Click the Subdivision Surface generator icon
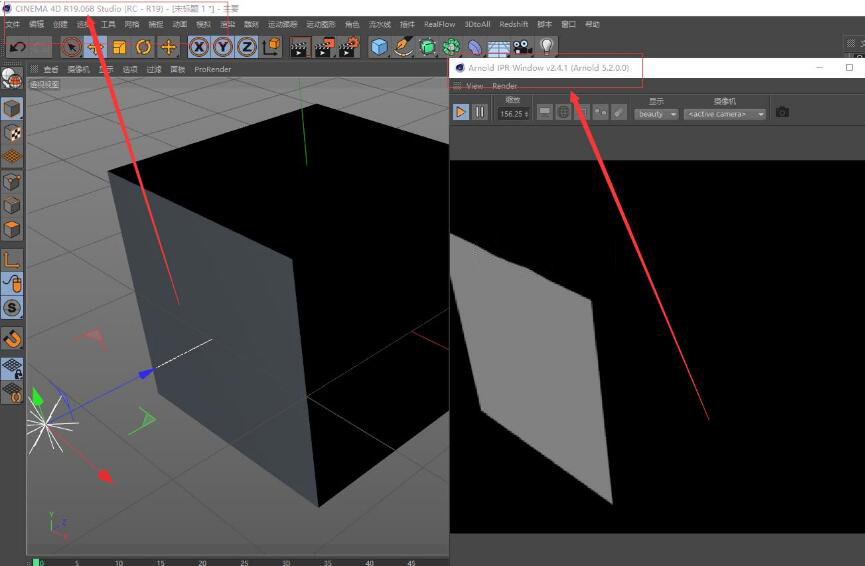This screenshot has height=566, width=865. click(428, 47)
